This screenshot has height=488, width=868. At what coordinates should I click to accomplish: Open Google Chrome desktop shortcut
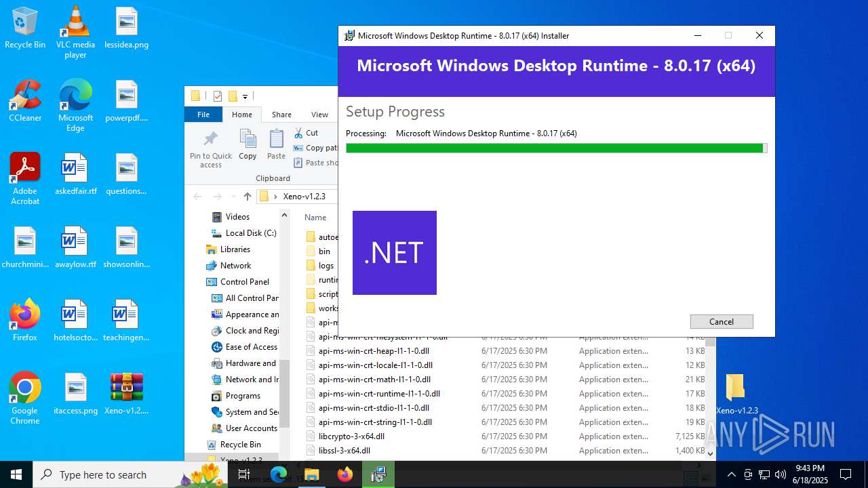click(25, 399)
